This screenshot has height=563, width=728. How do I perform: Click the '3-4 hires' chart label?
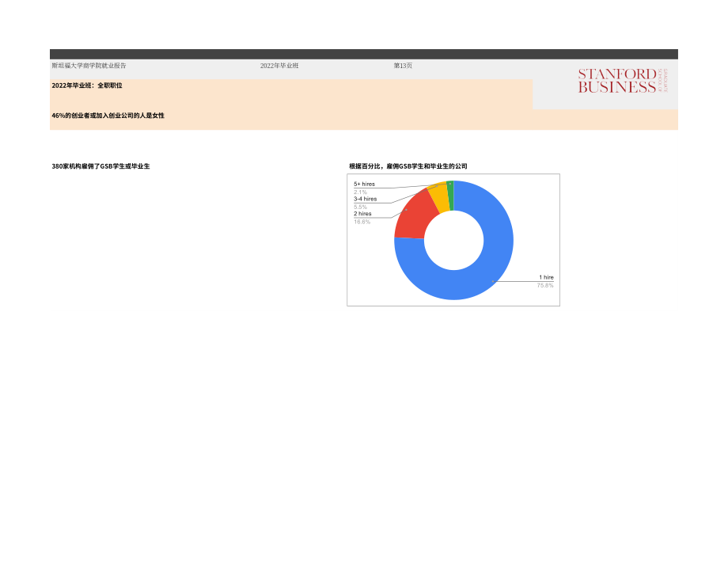365,199
